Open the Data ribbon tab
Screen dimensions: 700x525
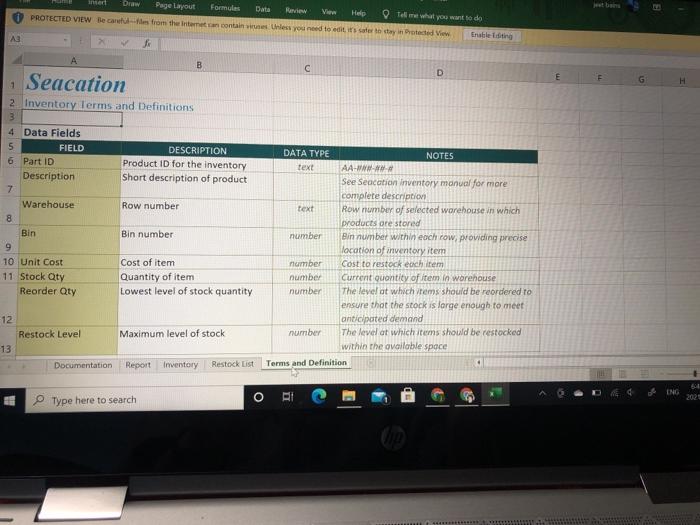(x=262, y=9)
